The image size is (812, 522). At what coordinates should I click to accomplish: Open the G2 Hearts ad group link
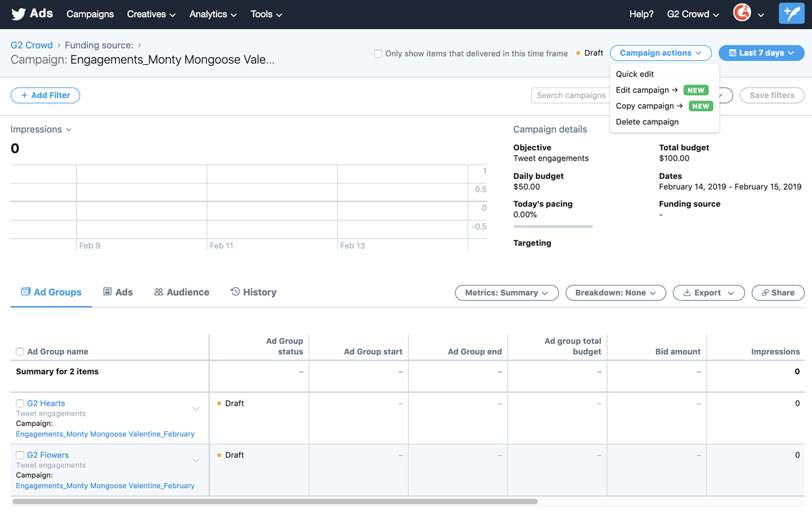coord(46,404)
